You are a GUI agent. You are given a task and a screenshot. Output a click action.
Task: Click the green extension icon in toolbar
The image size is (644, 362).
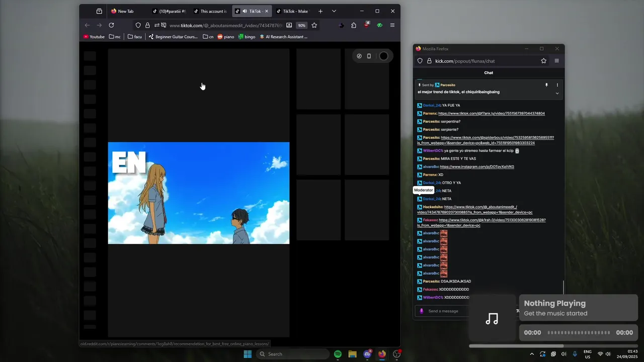(x=380, y=25)
